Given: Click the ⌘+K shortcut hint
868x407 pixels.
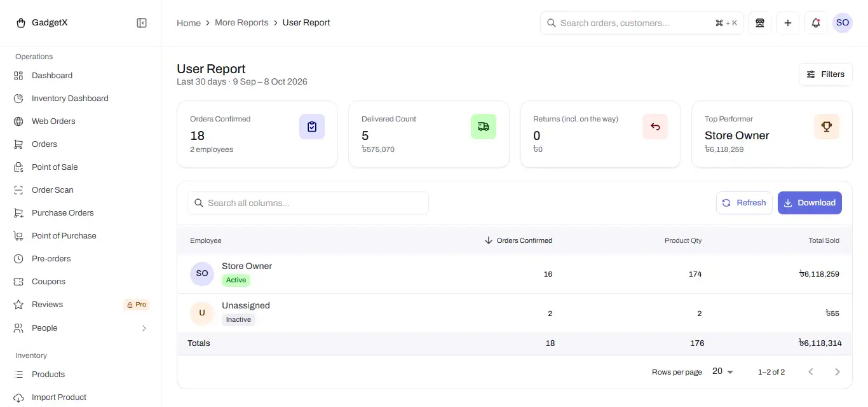Looking at the screenshot, I should tap(726, 23).
